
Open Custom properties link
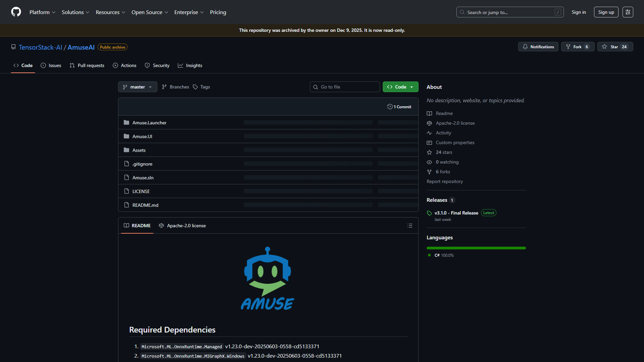[455, 143]
